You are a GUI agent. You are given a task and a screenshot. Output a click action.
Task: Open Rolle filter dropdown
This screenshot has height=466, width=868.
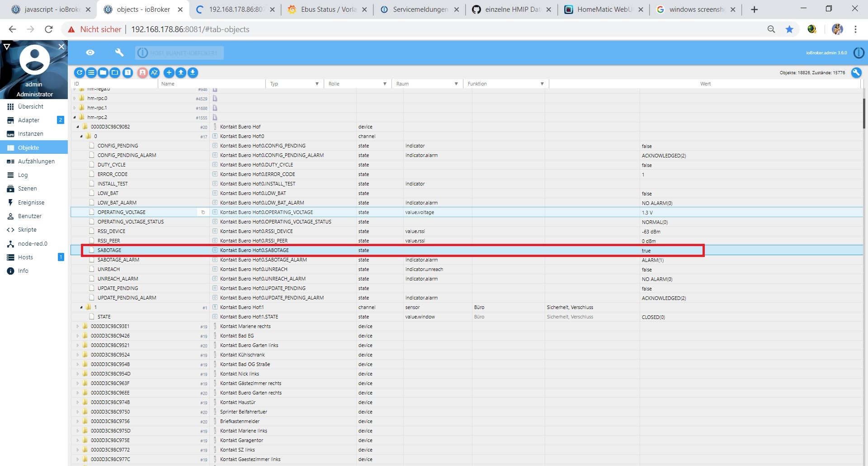385,84
